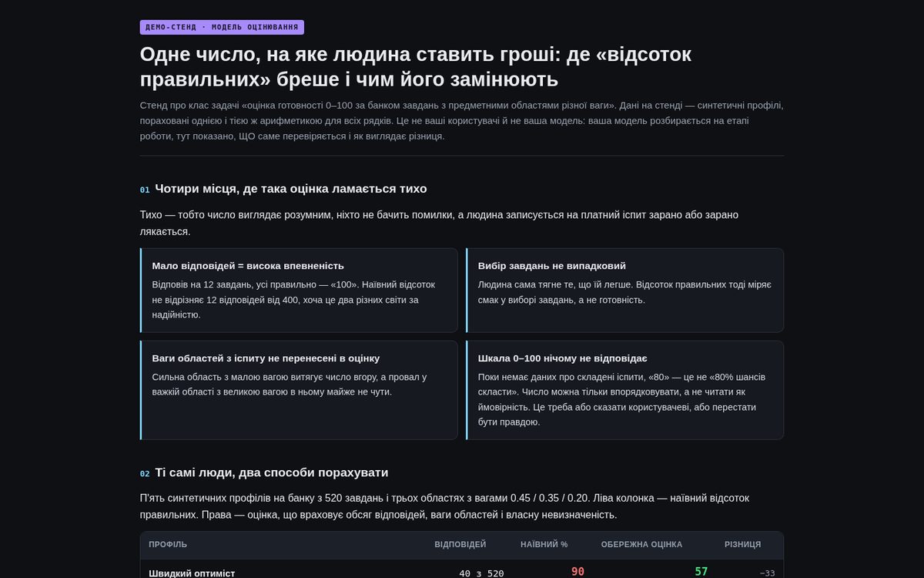924x578 pixels.
Task: Click card text «Сильна область з малою вагою»
Action: tap(290, 385)
